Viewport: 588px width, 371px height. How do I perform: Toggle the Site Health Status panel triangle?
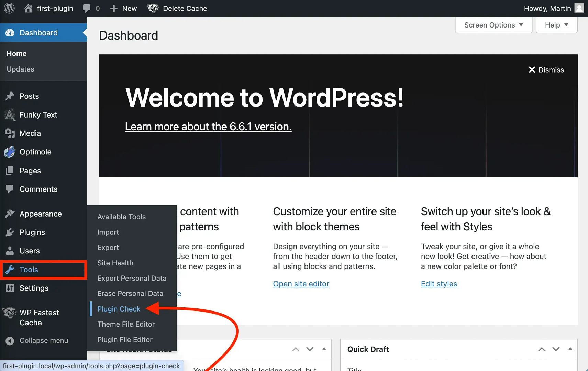click(x=324, y=349)
